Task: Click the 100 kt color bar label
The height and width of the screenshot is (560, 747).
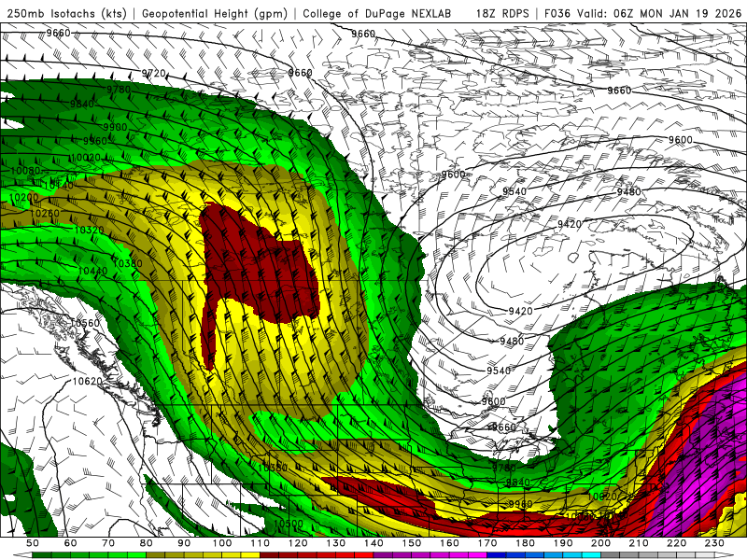Action: click(x=222, y=543)
